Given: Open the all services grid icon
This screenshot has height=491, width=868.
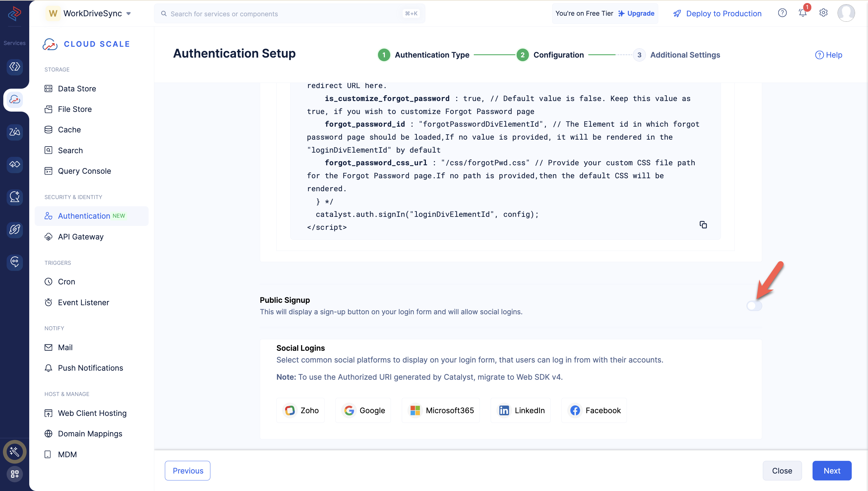Looking at the screenshot, I should [x=14, y=474].
